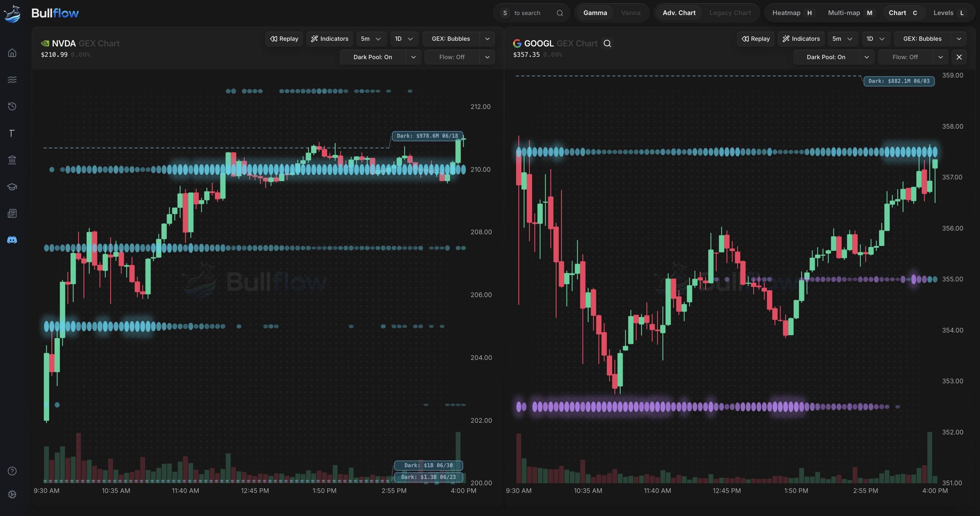The image size is (980, 516).
Task: Open the Discord icon in sidebar
Action: pyautogui.click(x=12, y=240)
